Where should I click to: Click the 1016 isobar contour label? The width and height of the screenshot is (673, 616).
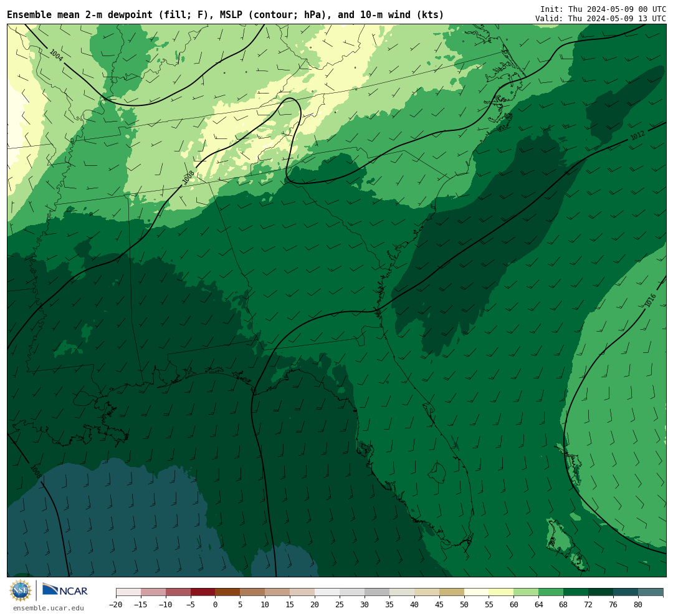pos(650,301)
